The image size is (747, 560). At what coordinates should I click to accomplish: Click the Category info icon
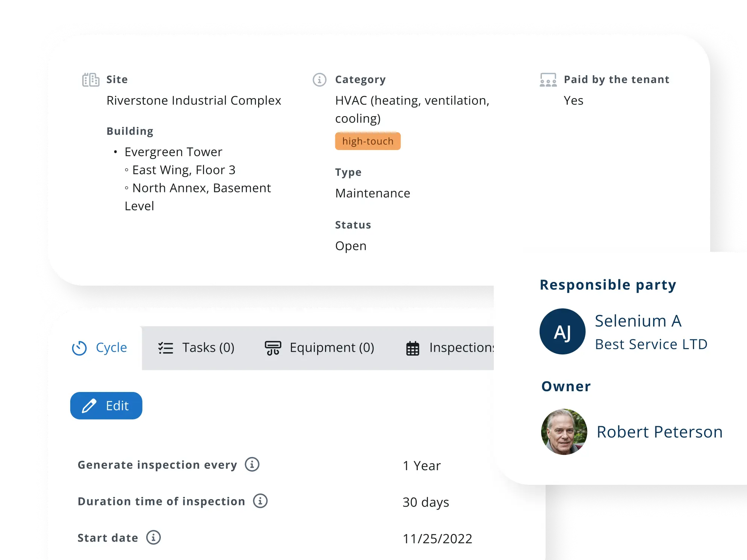[319, 80]
